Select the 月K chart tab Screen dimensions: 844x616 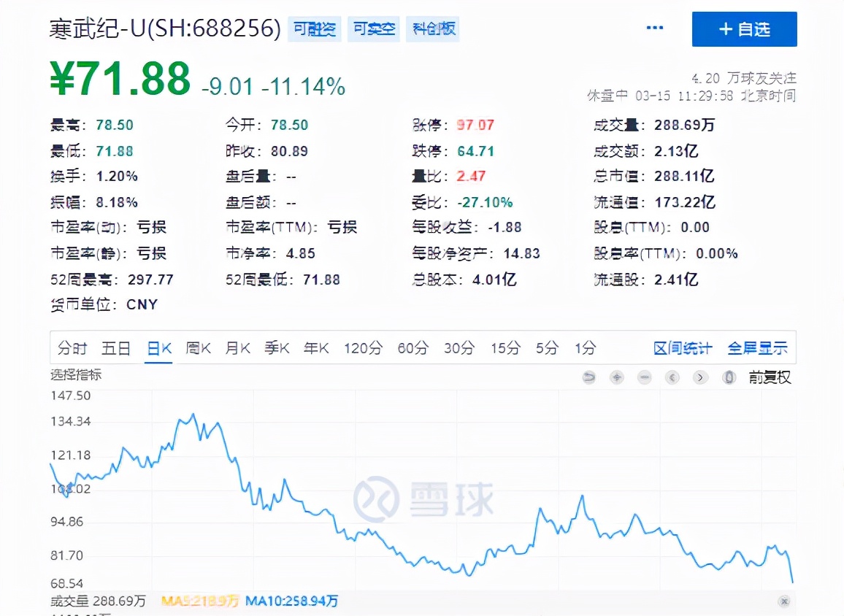point(237,348)
